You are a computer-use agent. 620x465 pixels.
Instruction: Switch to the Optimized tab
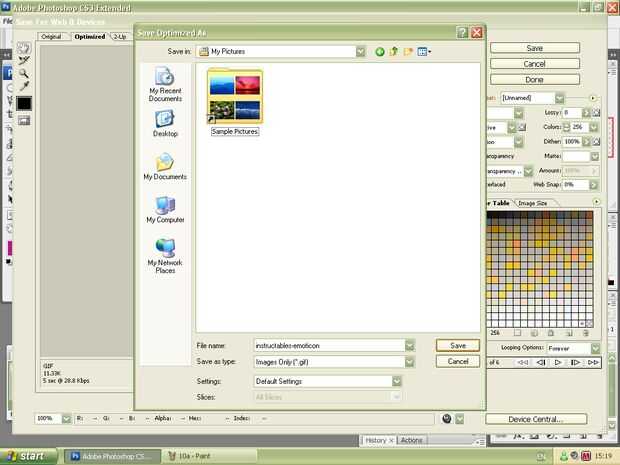[90, 37]
